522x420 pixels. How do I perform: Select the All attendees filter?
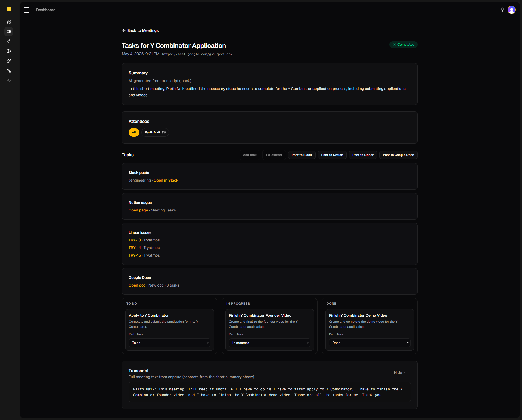coord(134,132)
